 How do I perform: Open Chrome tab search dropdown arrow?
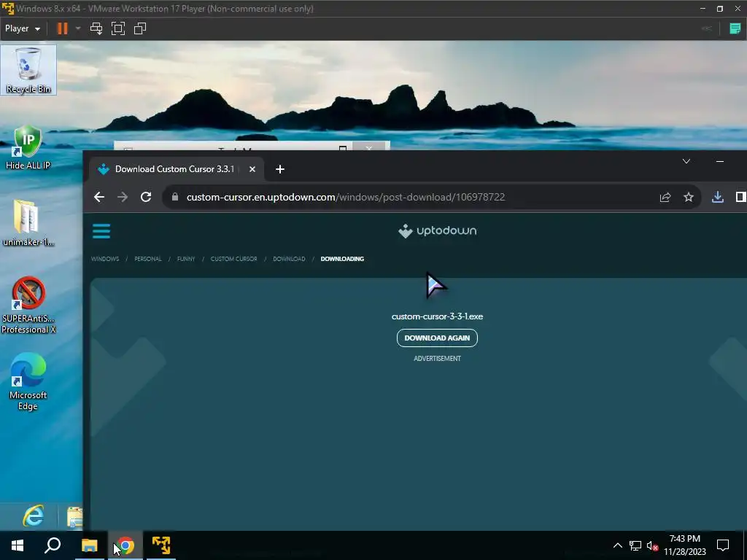[x=686, y=161]
